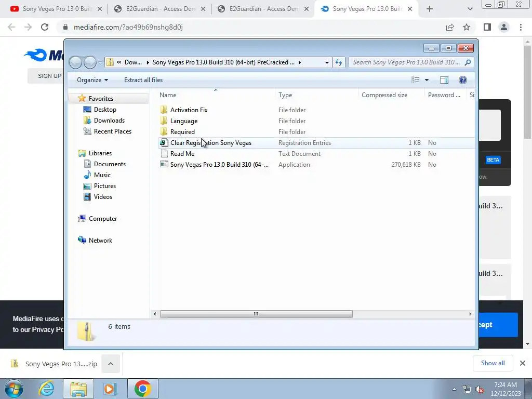Sort by Compressed size column
Viewport: 532px width, 399px height.
(392, 95)
